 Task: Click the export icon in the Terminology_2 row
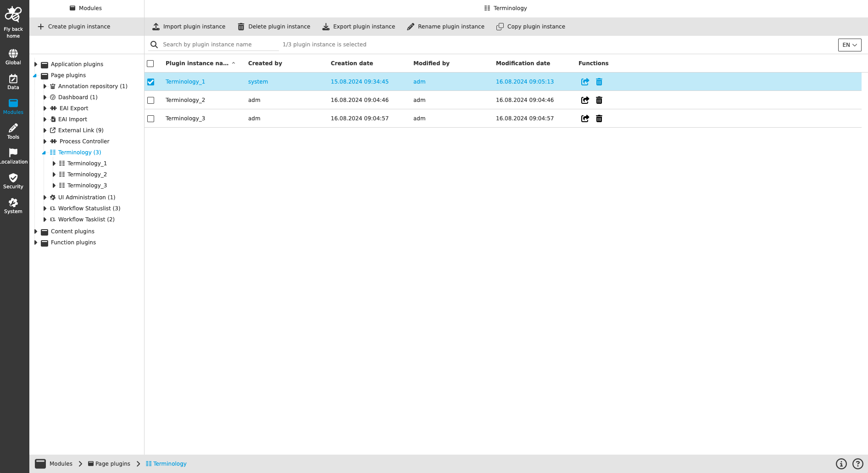coord(585,100)
